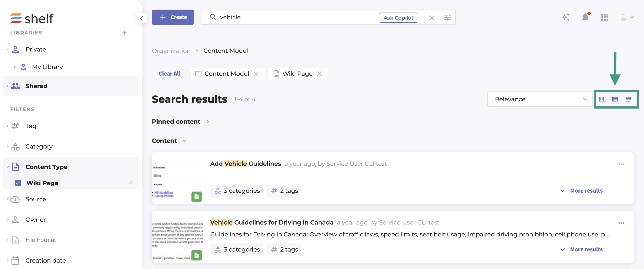Collapse the left sidebar panel

141,18
